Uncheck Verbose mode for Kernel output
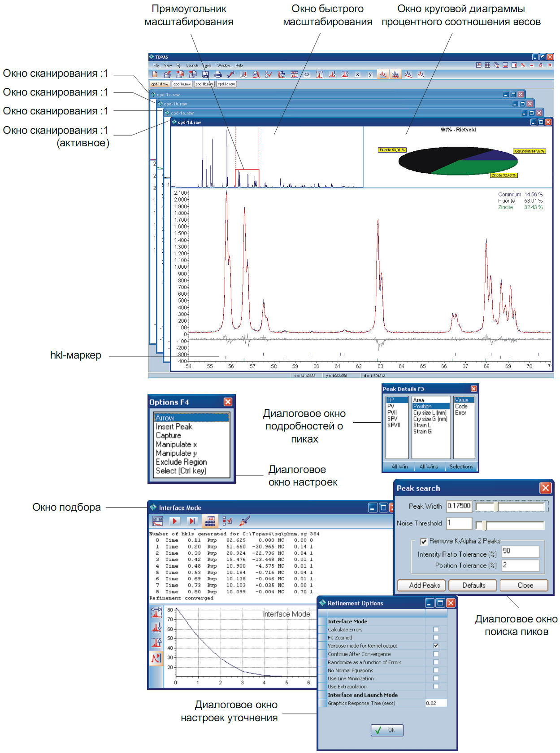 coord(436,646)
